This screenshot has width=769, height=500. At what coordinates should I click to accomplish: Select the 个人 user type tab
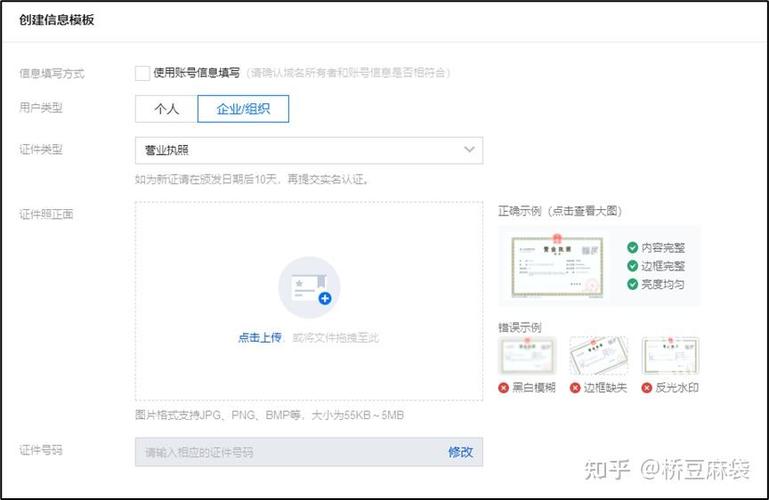(x=166, y=109)
